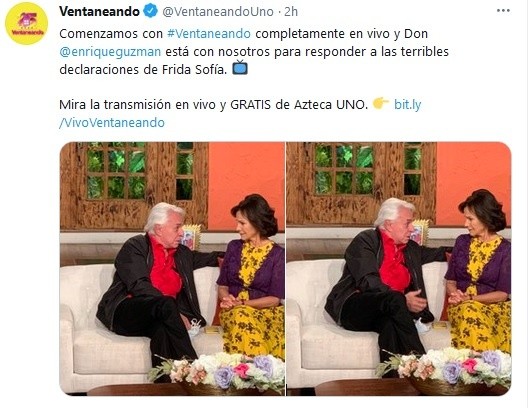Click the tweet text about Frida Sofía

(x=254, y=52)
